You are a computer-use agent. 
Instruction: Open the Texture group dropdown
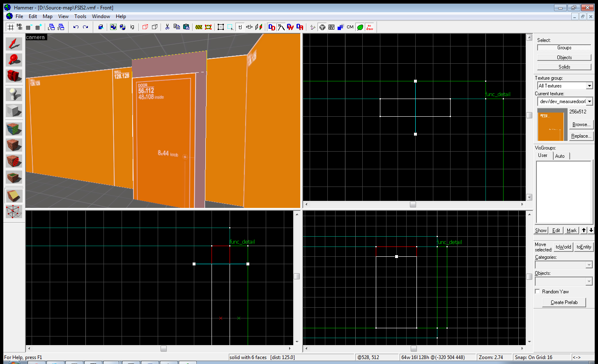pos(565,85)
